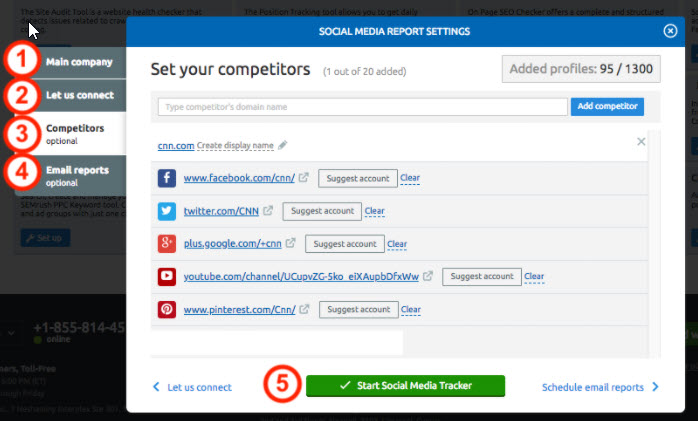
Task: Open the youtube.com/channel link
Action: (x=301, y=276)
